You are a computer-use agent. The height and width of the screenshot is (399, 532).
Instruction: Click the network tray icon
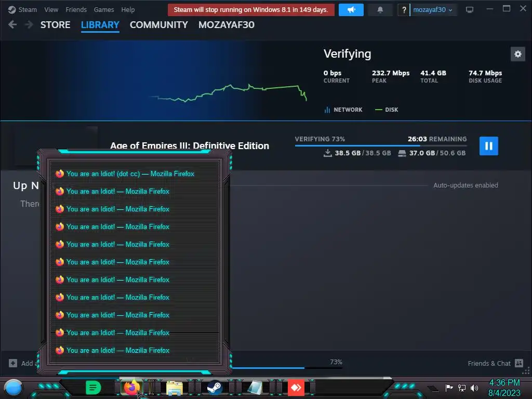pyautogui.click(x=462, y=388)
